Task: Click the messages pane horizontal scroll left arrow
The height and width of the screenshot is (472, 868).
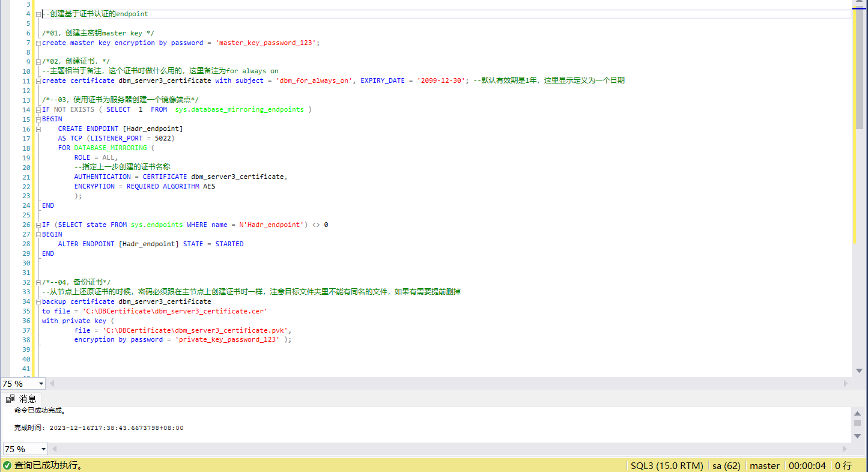Action: tap(53, 449)
